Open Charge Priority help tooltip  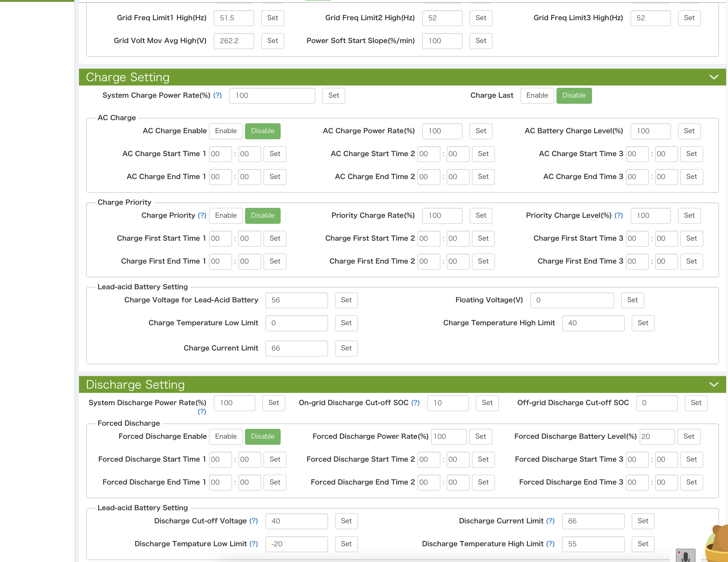coord(202,215)
